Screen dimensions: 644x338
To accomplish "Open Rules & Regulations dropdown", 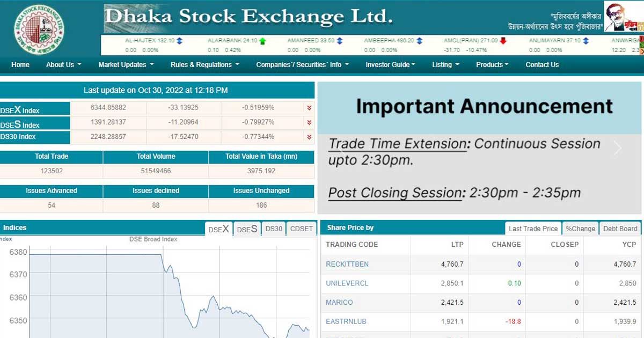I will coord(204,64).
